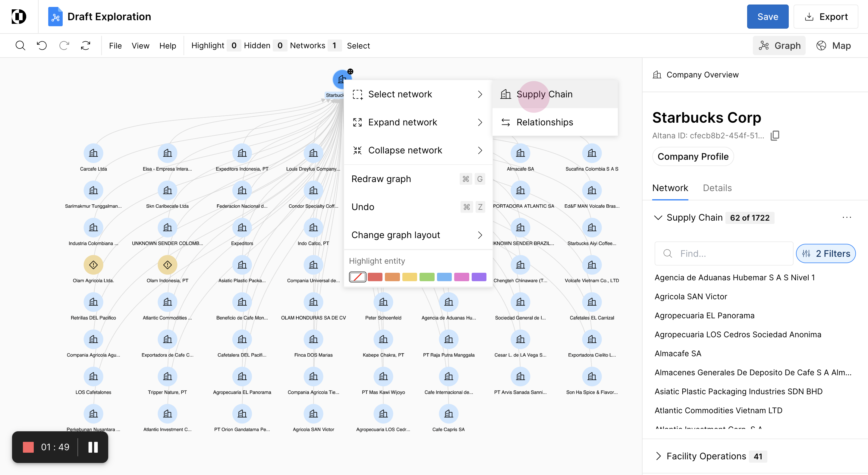The width and height of the screenshot is (868, 475).
Task: Click the search magnifier icon in toolbar
Action: (x=20, y=46)
